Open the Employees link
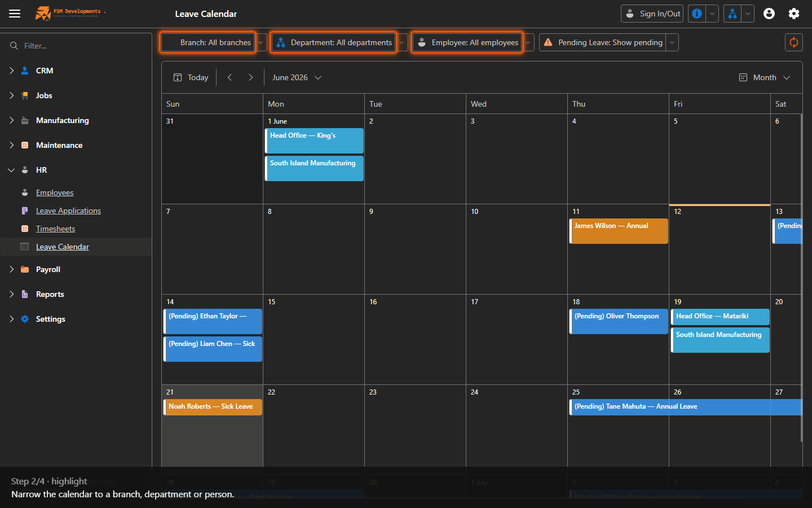The image size is (812, 508). click(55, 192)
